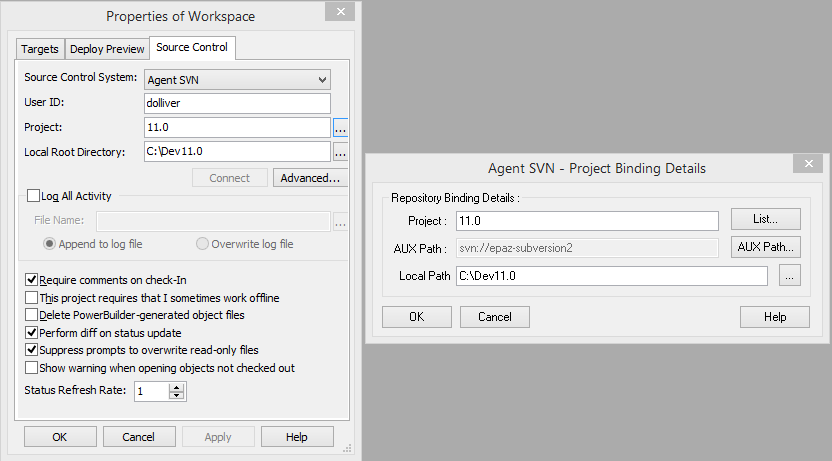Decrease the Status Refresh Rate with down arrow

click(177, 396)
